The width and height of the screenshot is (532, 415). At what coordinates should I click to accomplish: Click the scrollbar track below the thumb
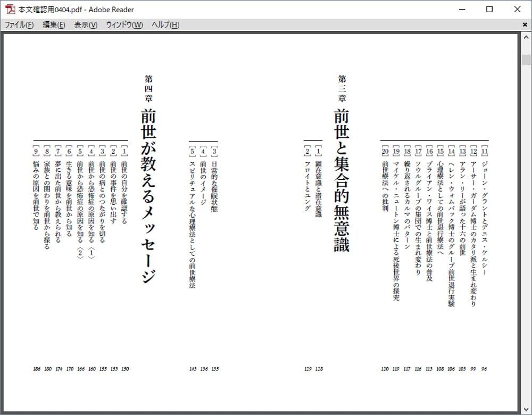tap(527, 213)
